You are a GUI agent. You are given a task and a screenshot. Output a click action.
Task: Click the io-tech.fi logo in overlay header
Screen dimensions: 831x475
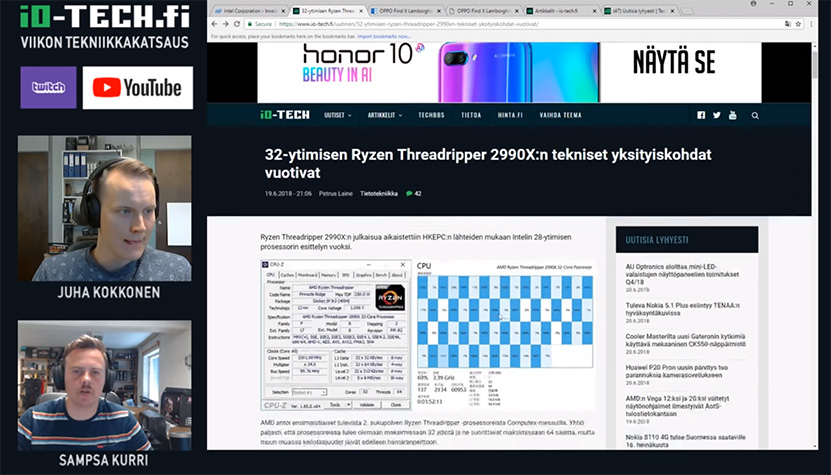[105, 16]
